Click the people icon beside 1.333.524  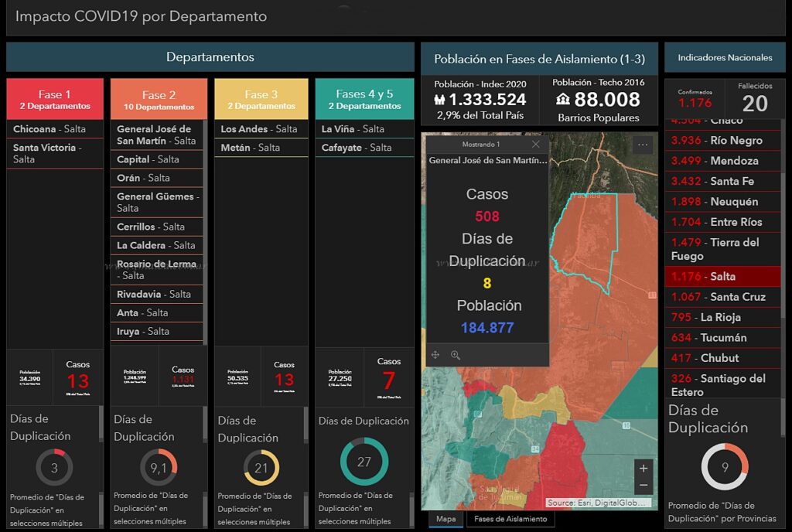click(x=439, y=100)
